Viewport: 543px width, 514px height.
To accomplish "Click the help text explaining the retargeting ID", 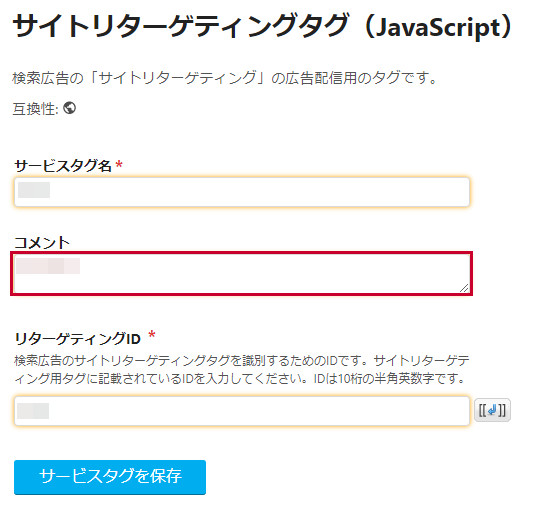I will pyautogui.click(x=242, y=370).
